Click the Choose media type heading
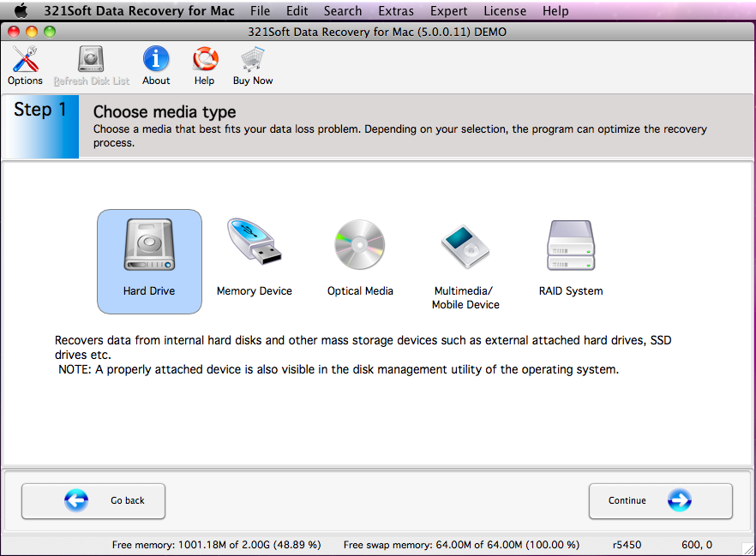This screenshot has height=556, width=756. pos(165,111)
